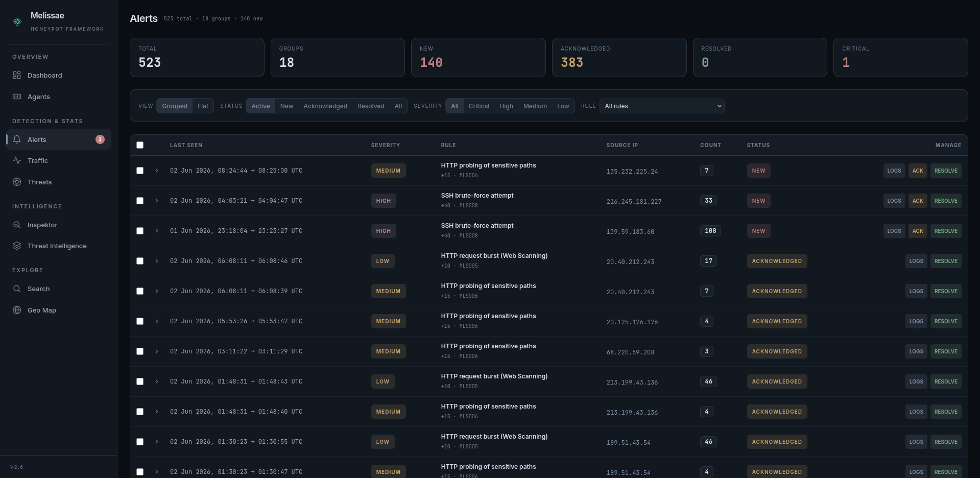Expand the 68.220.59.208 alert group
The image size is (980, 478).
pyautogui.click(x=157, y=351)
